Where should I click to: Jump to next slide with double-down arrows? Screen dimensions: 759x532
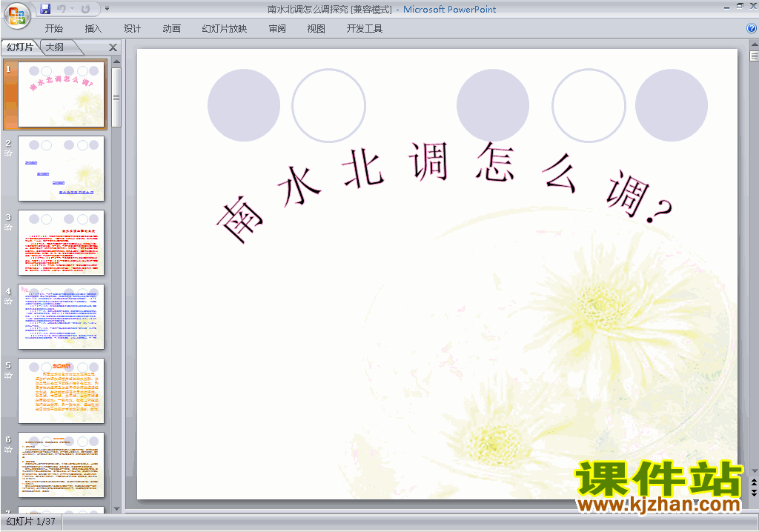click(754, 492)
